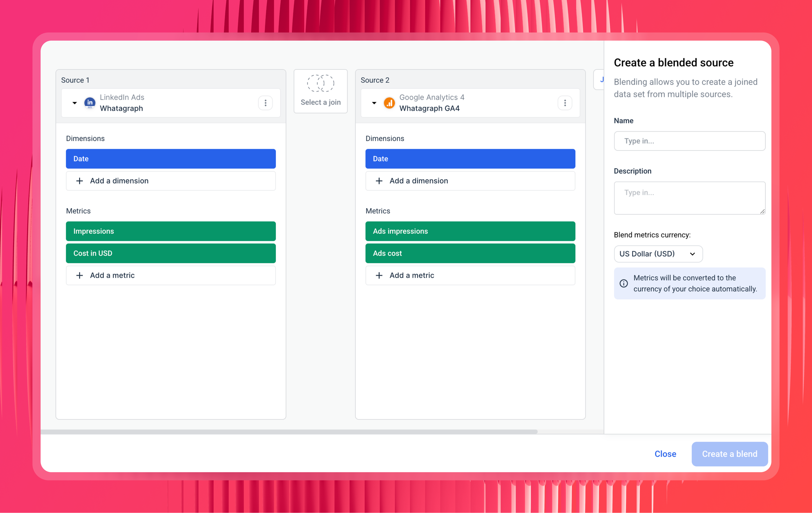Click the Source 2 heading
Screen dimensions: 812x513
point(375,80)
